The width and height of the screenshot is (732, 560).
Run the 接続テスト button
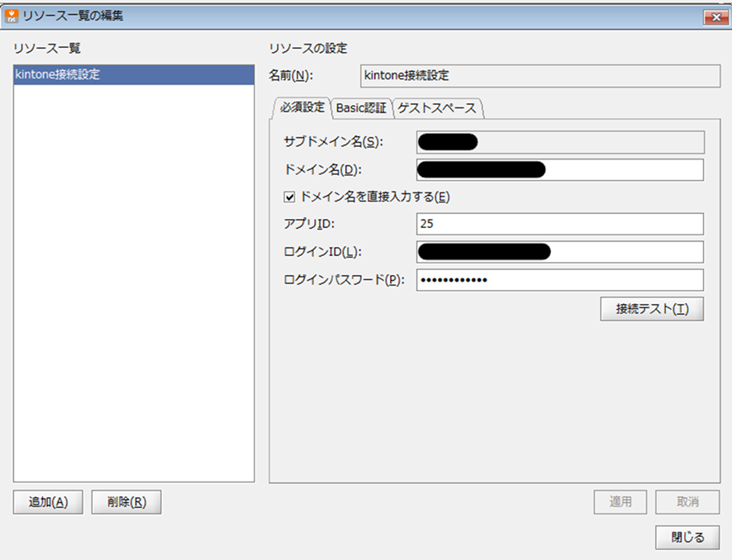tap(652, 309)
